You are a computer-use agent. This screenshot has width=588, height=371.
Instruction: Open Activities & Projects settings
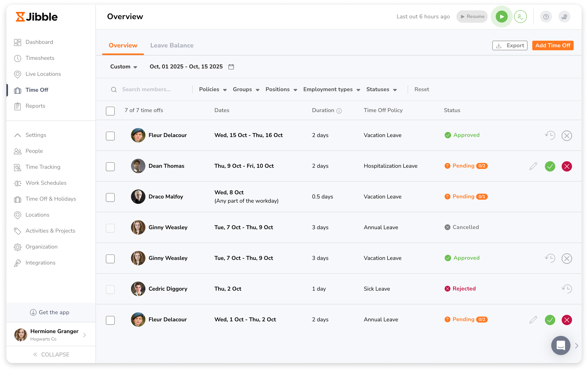45,231
